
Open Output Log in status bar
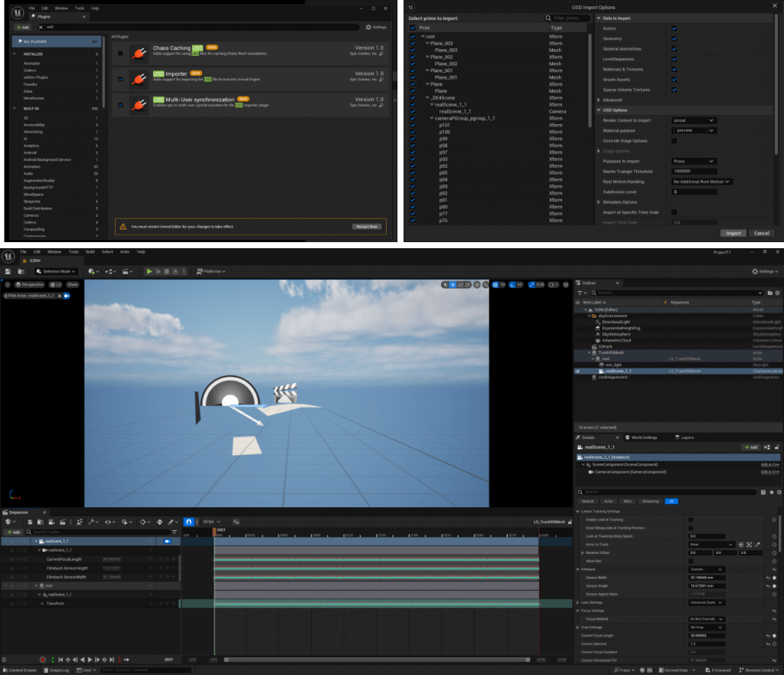point(57,670)
